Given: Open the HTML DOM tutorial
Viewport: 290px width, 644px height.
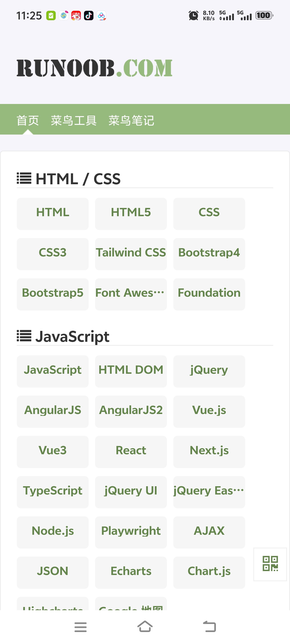Looking at the screenshot, I should (131, 371).
